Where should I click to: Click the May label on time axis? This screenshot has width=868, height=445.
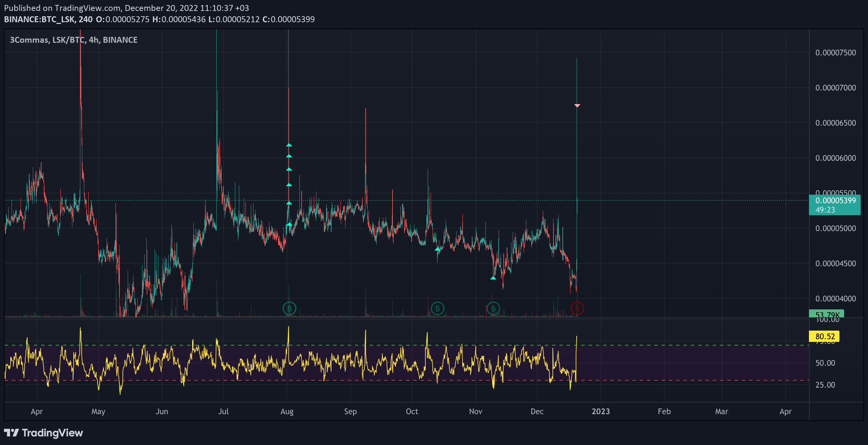coord(99,411)
